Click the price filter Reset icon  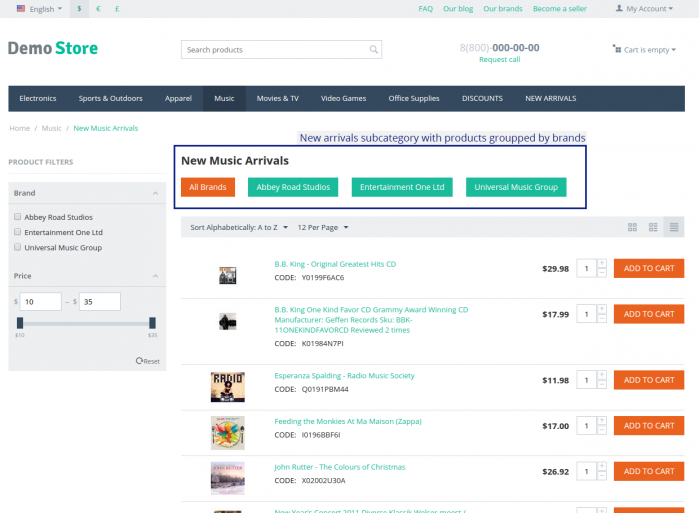(139, 360)
